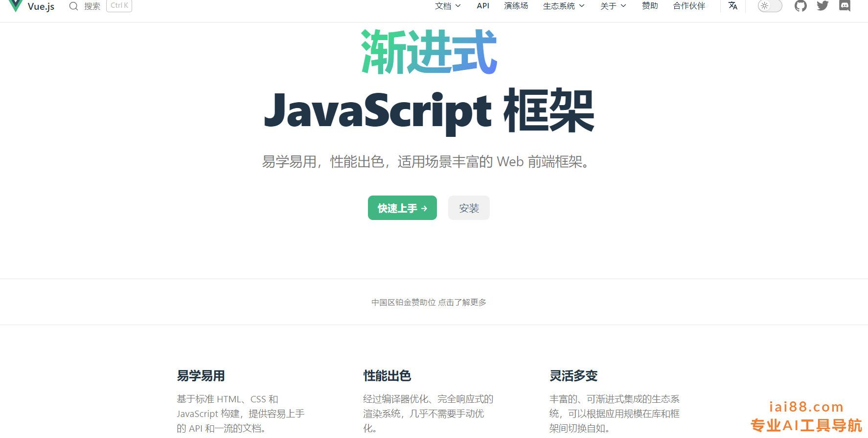
Task: Click the description starting with 丰富的、可渐进式
Action: point(615,414)
